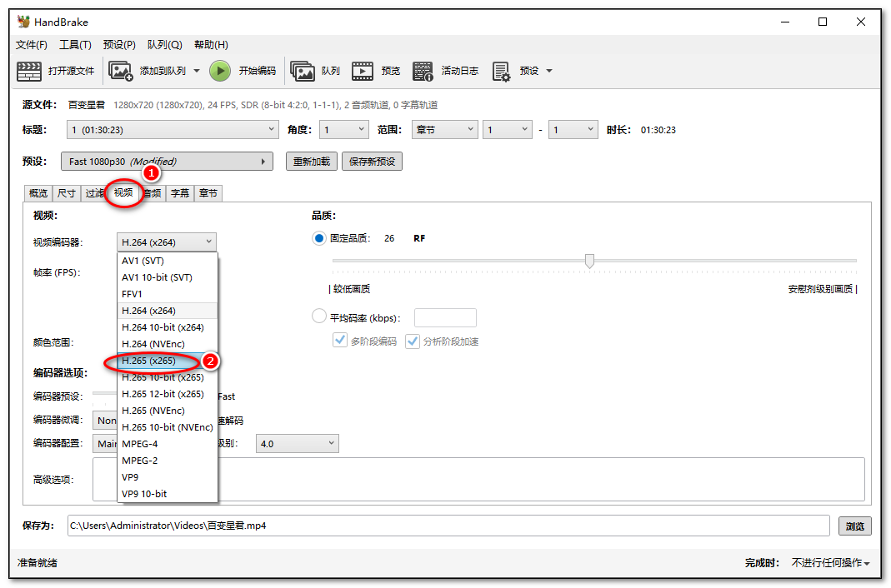Choose AV1 10-bit (SVT) encoder

(x=167, y=277)
